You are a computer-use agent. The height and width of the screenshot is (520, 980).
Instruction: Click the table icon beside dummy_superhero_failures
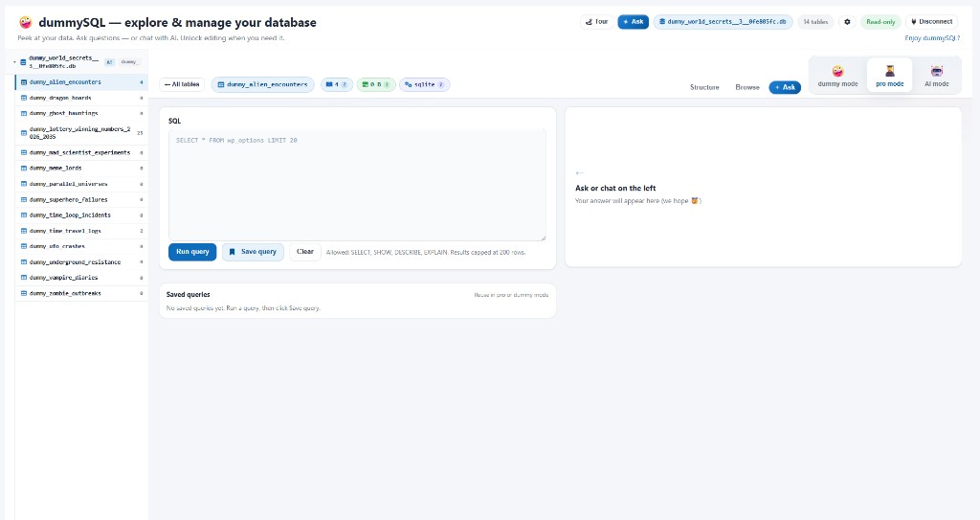point(24,199)
